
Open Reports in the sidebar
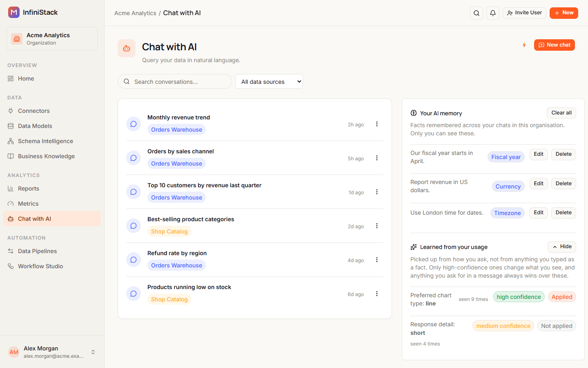pyautogui.click(x=52, y=188)
